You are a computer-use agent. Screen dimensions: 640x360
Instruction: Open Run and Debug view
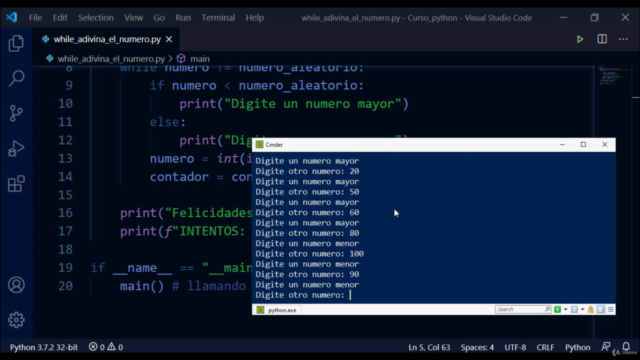(16, 149)
